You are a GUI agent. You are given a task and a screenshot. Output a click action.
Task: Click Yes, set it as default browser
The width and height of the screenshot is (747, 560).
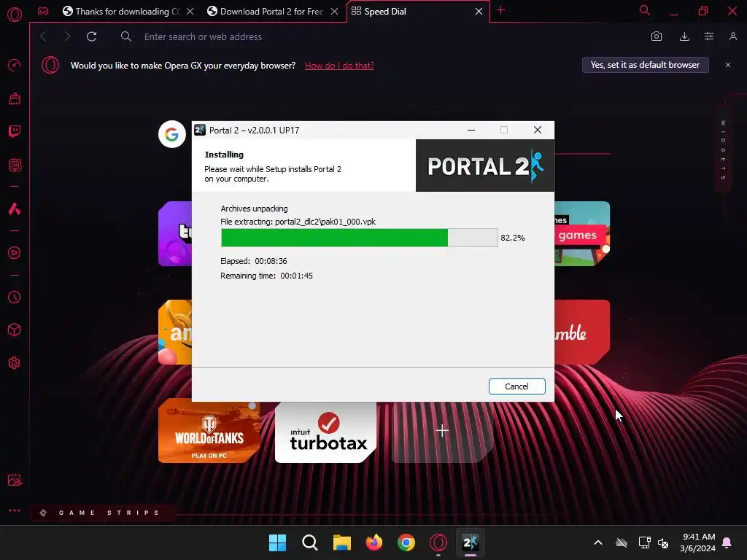(645, 65)
